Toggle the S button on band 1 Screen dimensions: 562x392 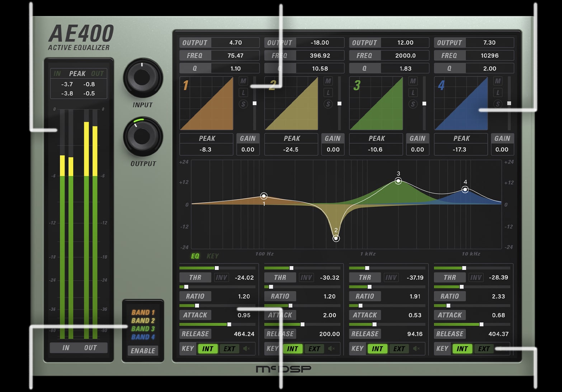point(243,104)
